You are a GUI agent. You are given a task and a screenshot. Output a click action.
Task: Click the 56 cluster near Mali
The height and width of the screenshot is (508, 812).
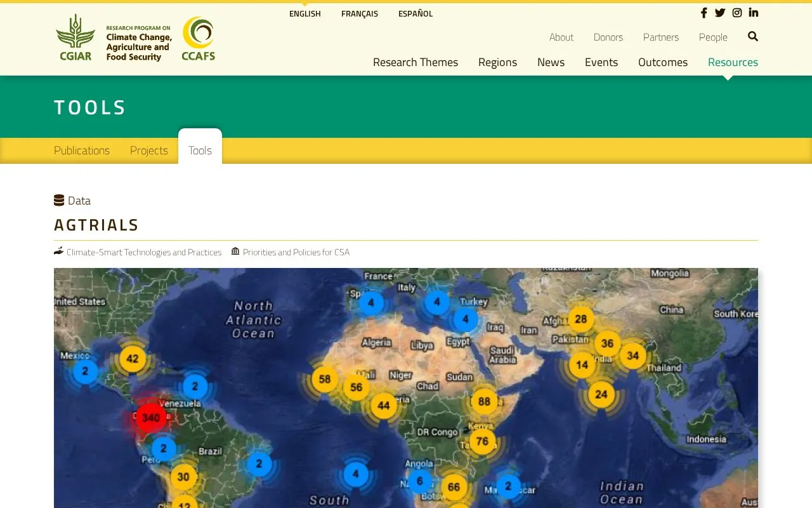[357, 387]
